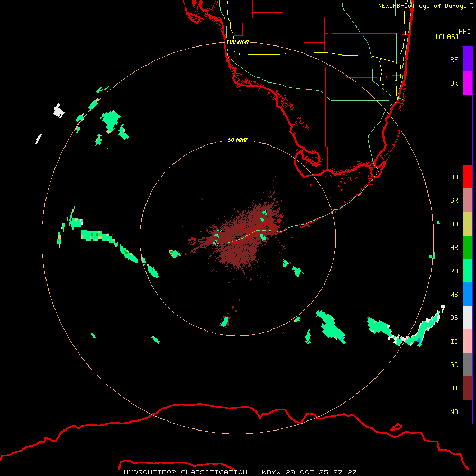The width and height of the screenshot is (476, 476).
Task: Select the GR graupel legend swatch
Action: click(467, 200)
